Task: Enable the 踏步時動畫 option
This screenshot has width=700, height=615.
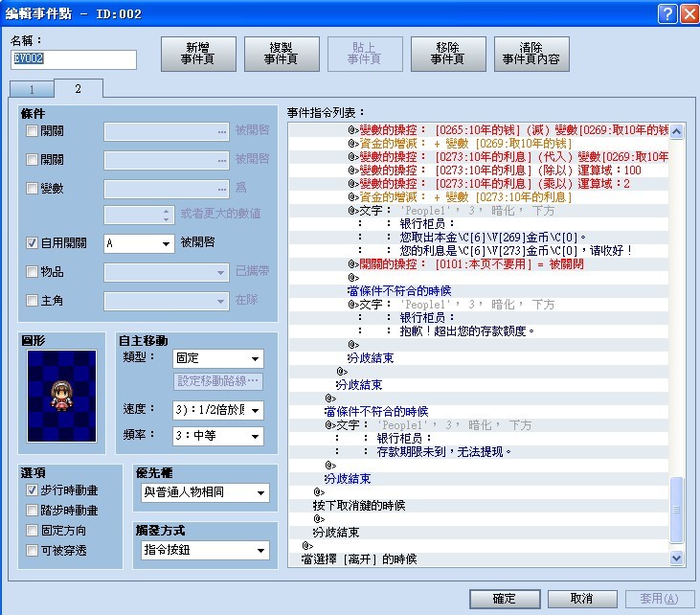Action: coord(32,510)
